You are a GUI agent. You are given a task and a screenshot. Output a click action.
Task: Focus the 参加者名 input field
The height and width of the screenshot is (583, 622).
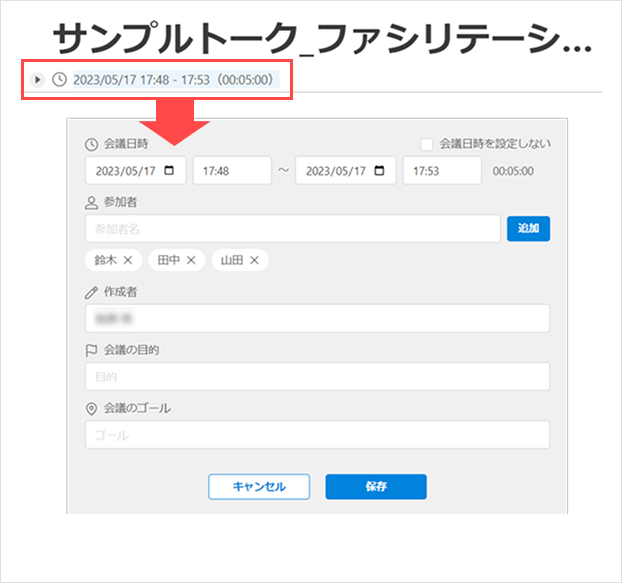[x=292, y=229]
